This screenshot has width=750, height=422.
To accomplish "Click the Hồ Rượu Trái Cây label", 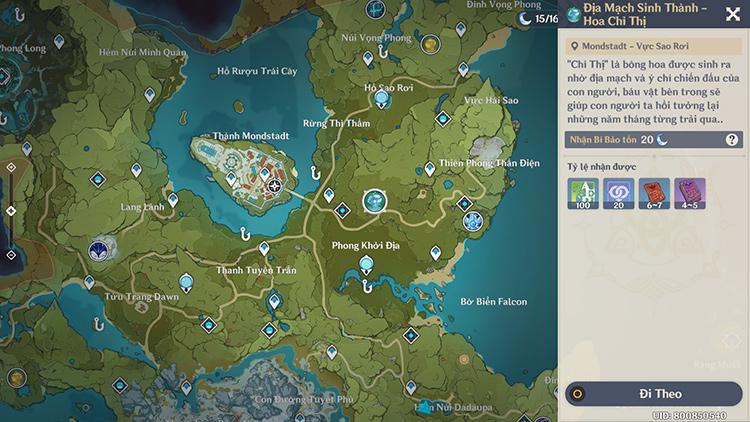I will (x=257, y=71).
